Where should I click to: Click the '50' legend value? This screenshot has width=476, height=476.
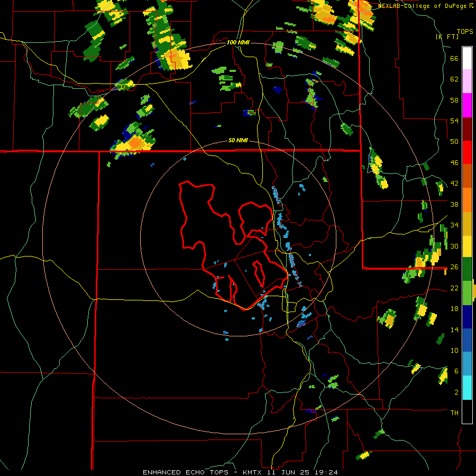tap(454, 142)
